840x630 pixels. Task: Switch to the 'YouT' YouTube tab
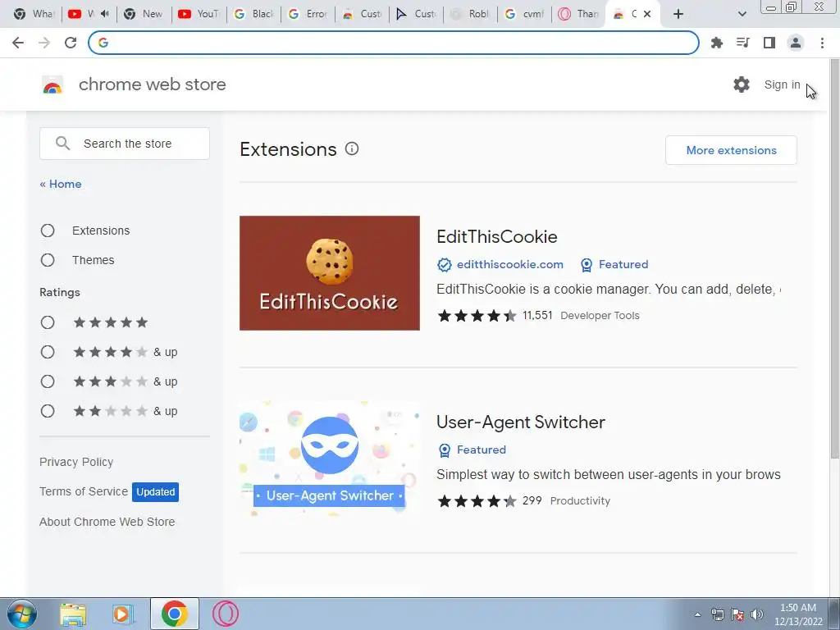pos(199,14)
